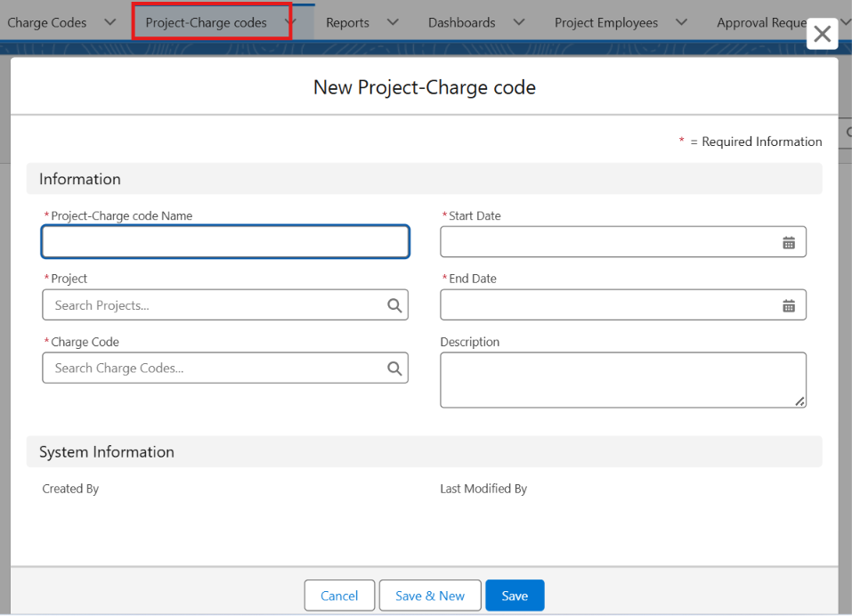Open the Start Date calendar picker icon
Image resolution: width=852 pixels, height=616 pixels.
click(789, 243)
